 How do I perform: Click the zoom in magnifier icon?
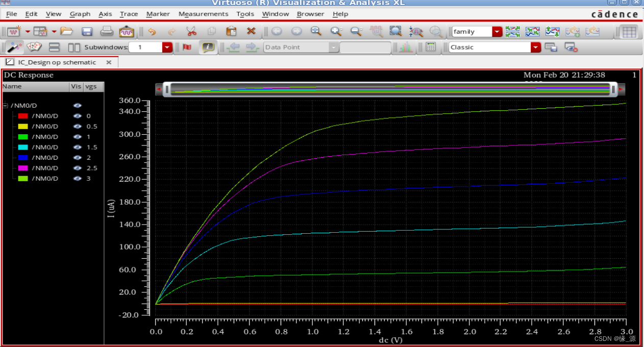click(x=336, y=32)
